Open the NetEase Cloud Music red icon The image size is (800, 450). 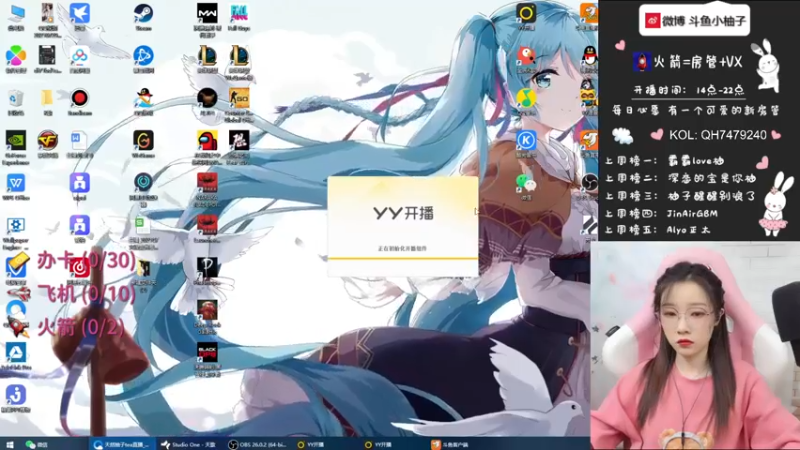pyautogui.click(x=80, y=267)
